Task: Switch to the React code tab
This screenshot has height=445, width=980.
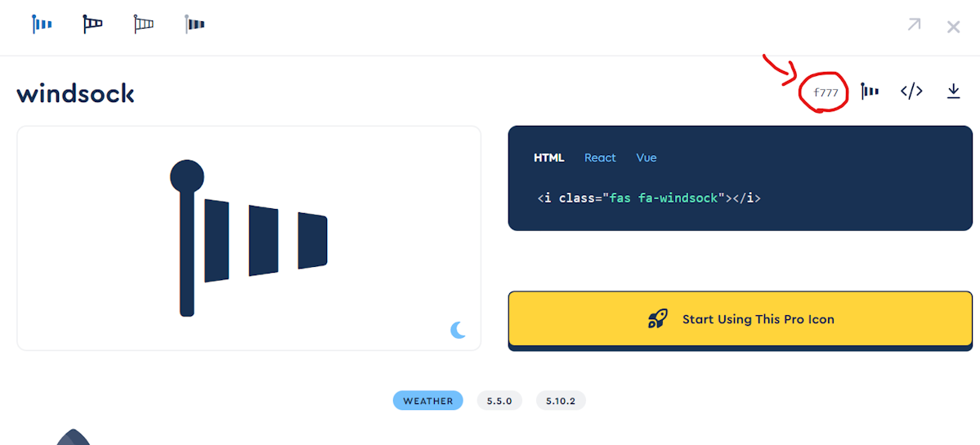Action: [x=600, y=158]
